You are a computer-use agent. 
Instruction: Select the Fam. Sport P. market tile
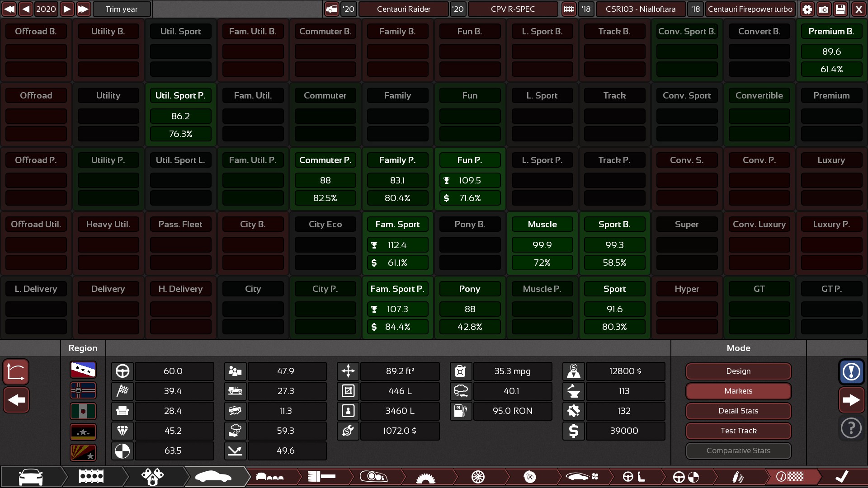tap(397, 289)
